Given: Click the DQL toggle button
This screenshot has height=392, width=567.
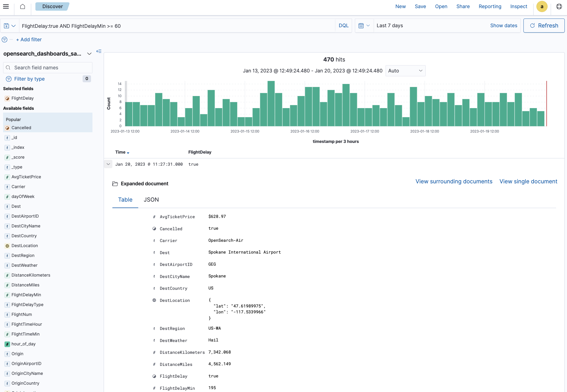Looking at the screenshot, I should [343, 26].
